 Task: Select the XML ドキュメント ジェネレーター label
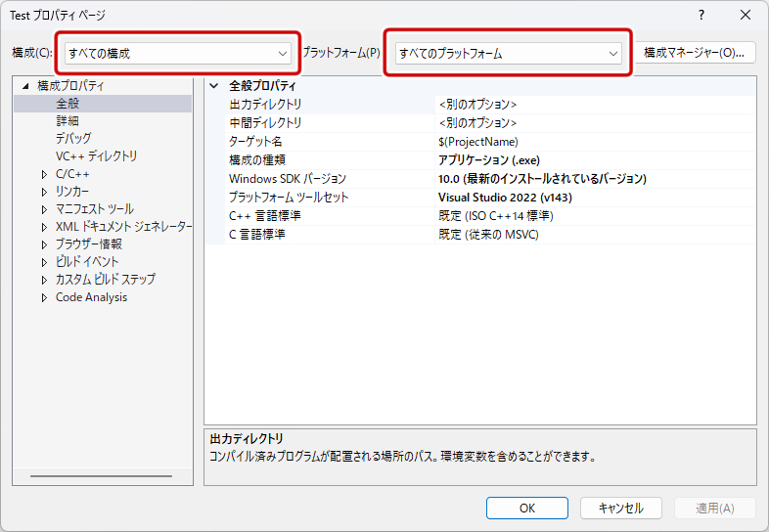click(123, 227)
